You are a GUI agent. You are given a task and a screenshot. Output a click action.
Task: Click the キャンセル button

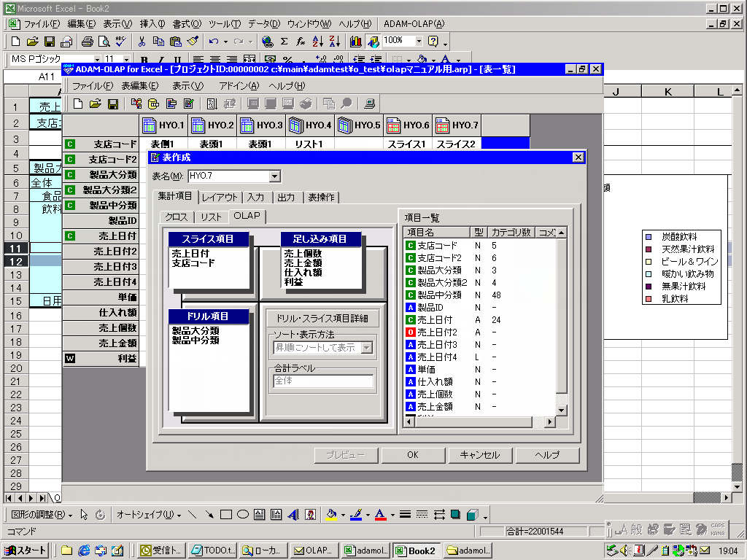pos(480,455)
